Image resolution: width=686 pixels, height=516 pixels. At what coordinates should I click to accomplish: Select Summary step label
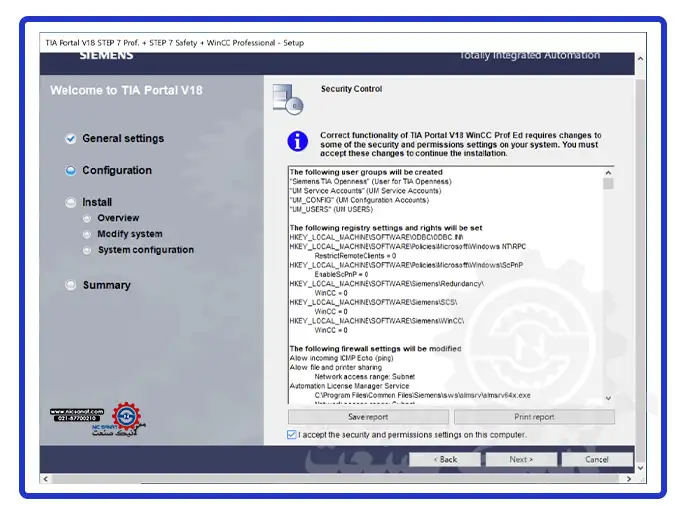pos(107,285)
